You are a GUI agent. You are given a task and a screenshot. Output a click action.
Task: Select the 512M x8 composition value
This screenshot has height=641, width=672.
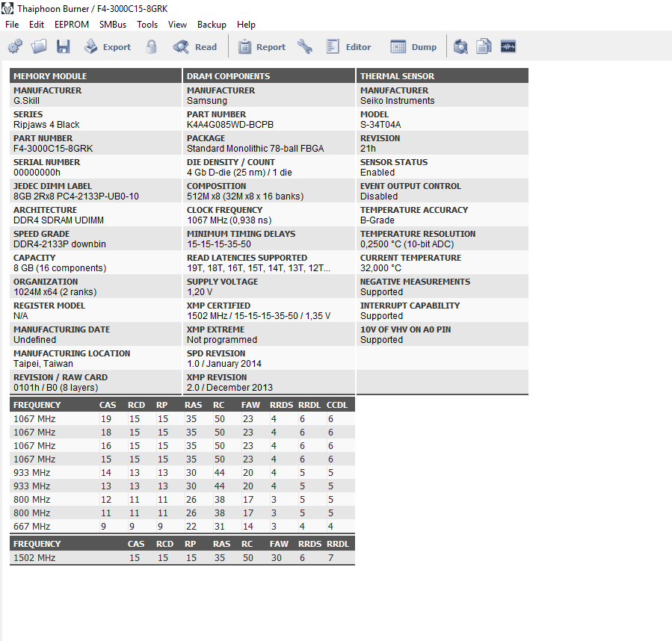245,196
